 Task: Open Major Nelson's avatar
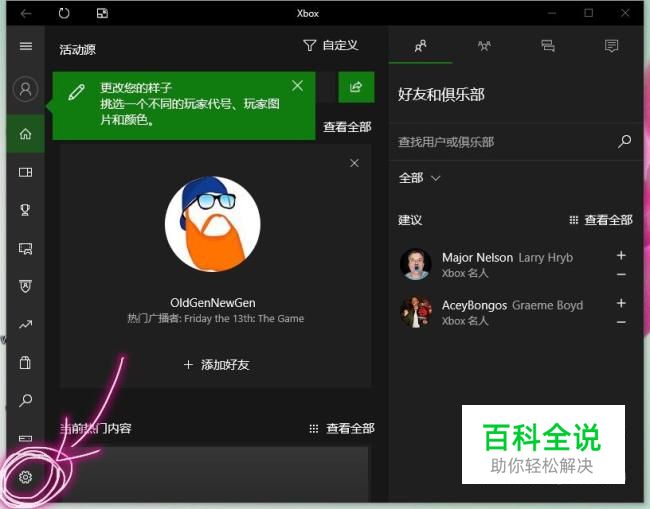click(416, 264)
